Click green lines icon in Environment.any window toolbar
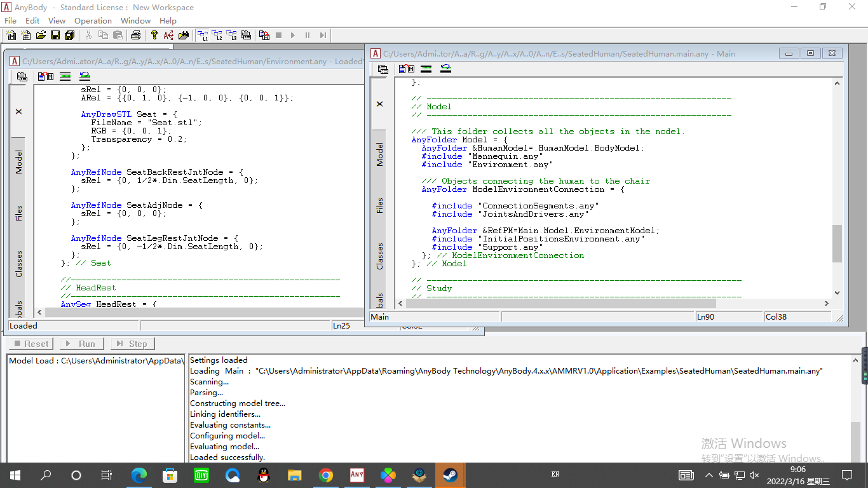The width and height of the screenshot is (868, 488). [x=65, y=77]
